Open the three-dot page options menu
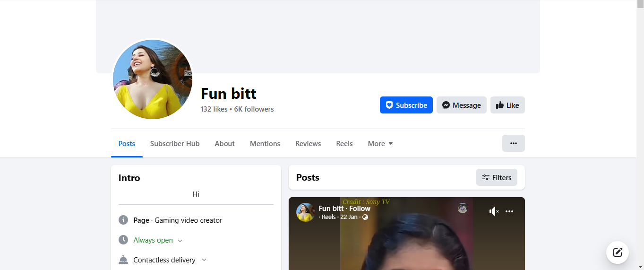 click(514, 143)
